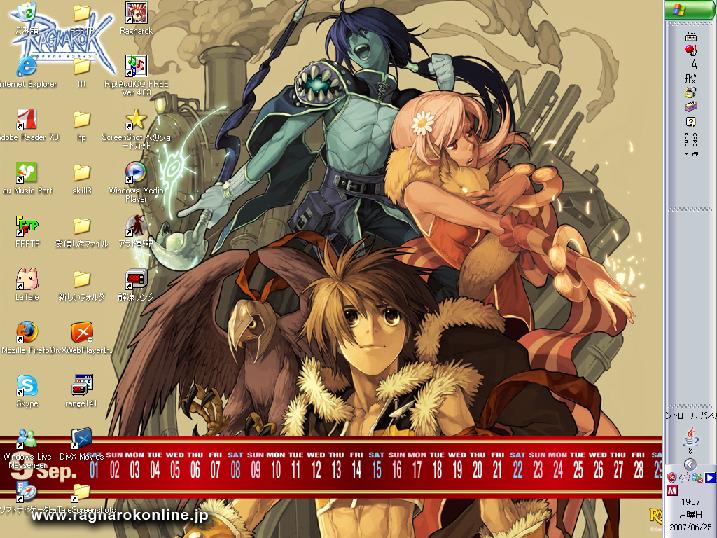Launch the Ragnarok game shortcut
The width and height of the screenshot is (717, 538).
(x=136, y=19)
